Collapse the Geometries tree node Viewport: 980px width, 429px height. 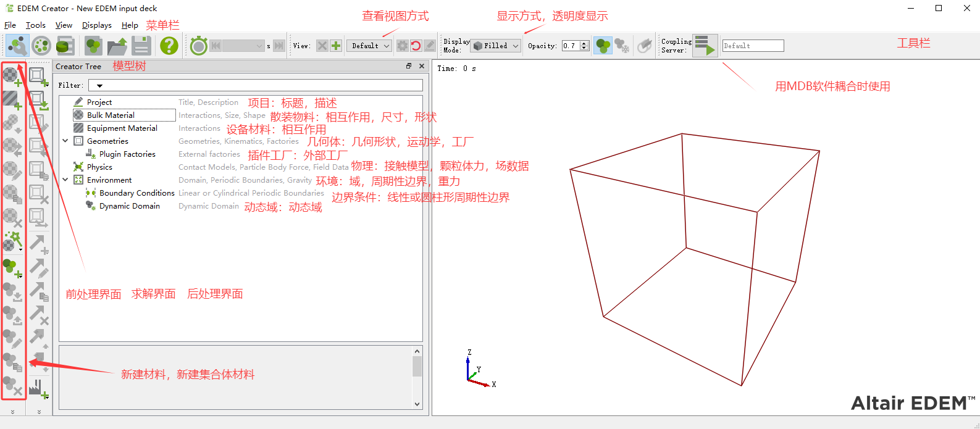65,141
